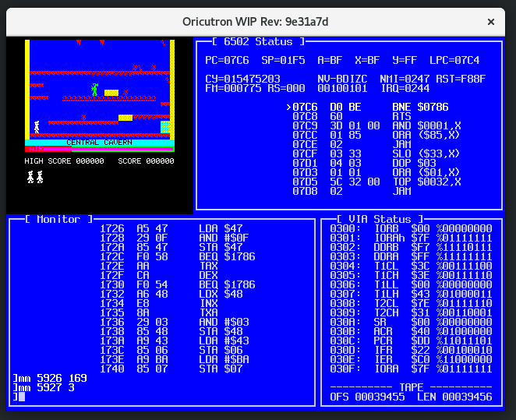Click the Monitor panel title
The width and height of the screenshot is (516, 420).
tap(58, 219)
